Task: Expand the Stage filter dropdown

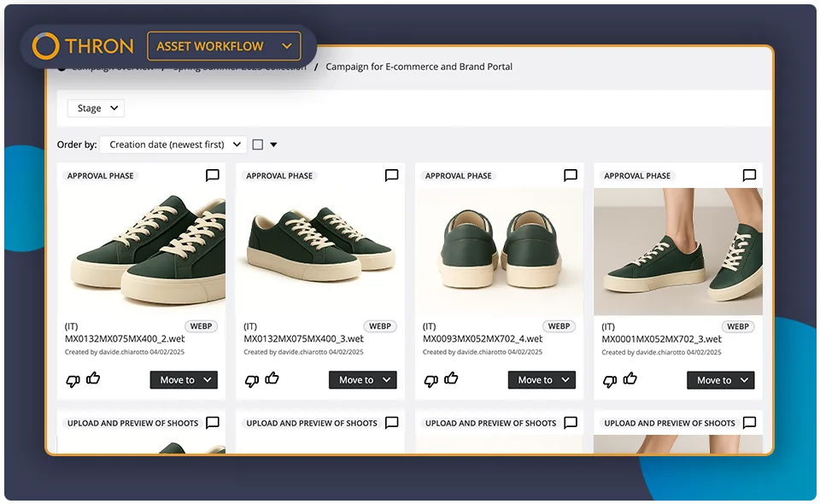Action: [97, 108]
